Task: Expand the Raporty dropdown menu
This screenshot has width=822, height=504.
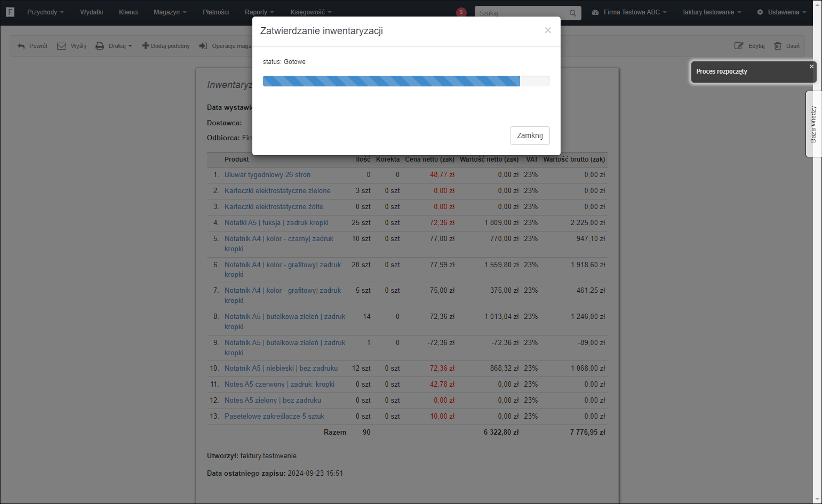Action: point(259,12)
